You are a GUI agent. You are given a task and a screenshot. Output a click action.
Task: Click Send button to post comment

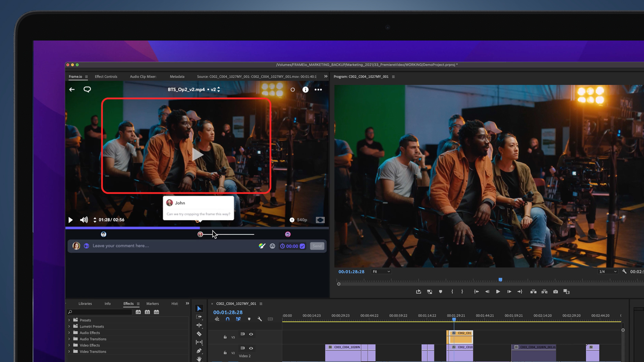tap(317, 246)
